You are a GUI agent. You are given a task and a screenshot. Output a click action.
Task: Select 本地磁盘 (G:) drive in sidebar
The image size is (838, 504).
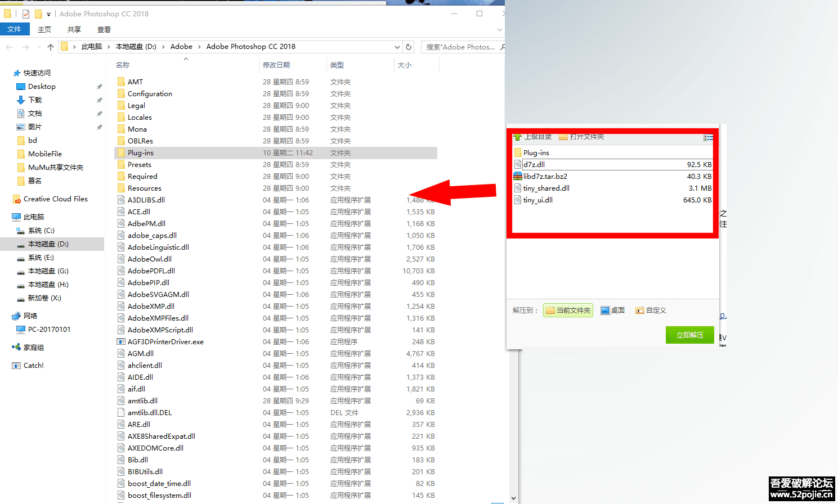48,271
